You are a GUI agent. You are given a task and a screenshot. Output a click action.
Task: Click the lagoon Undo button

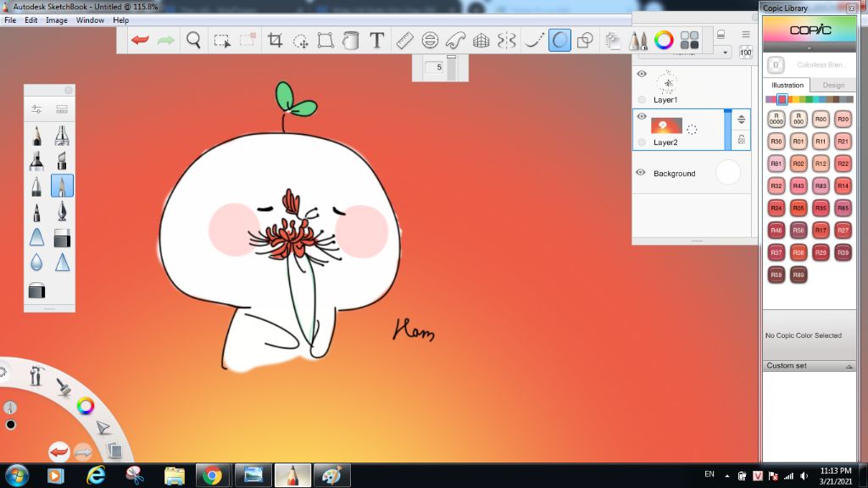[x=58, y=452]
